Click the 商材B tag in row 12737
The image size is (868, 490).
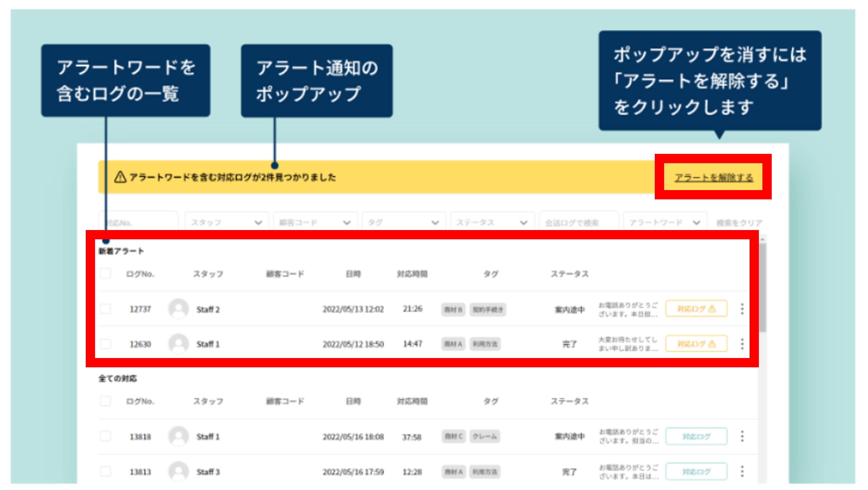pos(453,309)
